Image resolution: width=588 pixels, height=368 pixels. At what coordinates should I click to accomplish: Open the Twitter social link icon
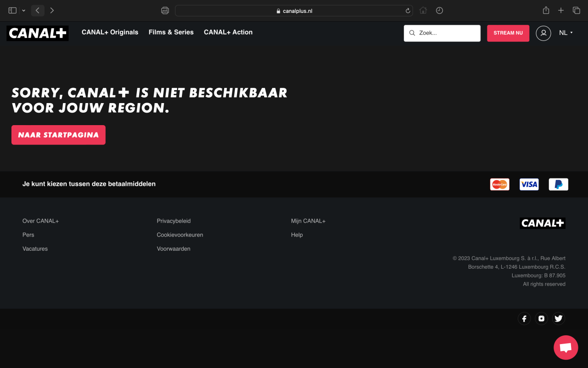pyautogui.click(x=558, y=318)
